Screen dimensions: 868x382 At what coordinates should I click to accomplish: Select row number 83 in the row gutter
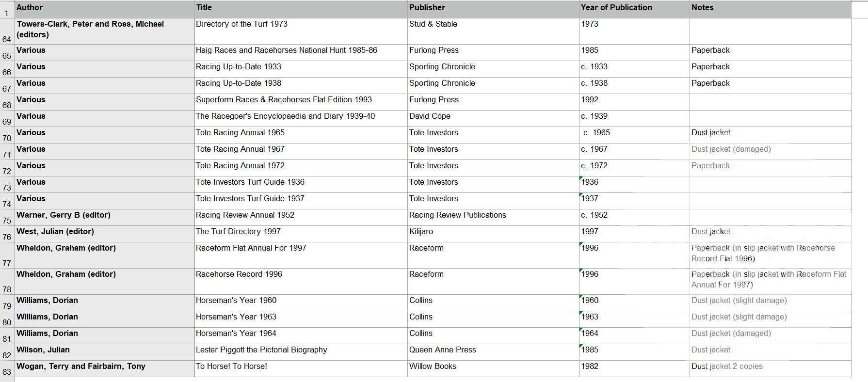[x=7, y=369]
